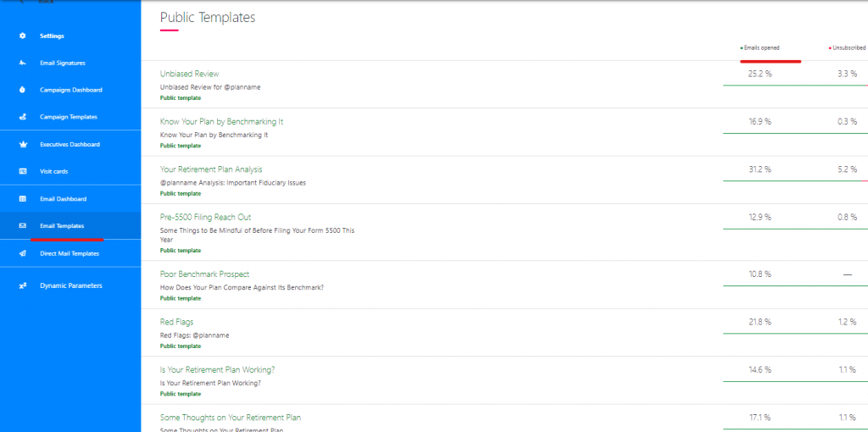The height and width of the screenshot is (432, 868).
Task: Open the Red Flags template
Action: pyautogui.click(x=175, y=322)
